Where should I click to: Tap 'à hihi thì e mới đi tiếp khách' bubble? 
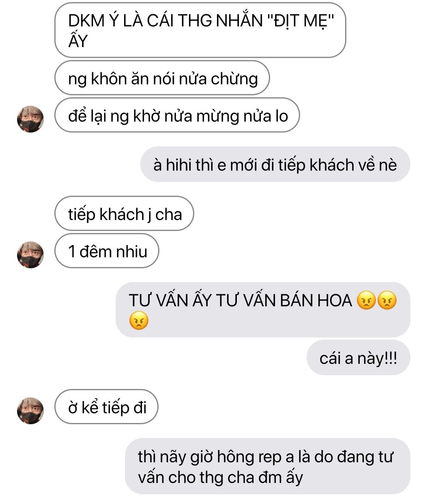(275, 164)
